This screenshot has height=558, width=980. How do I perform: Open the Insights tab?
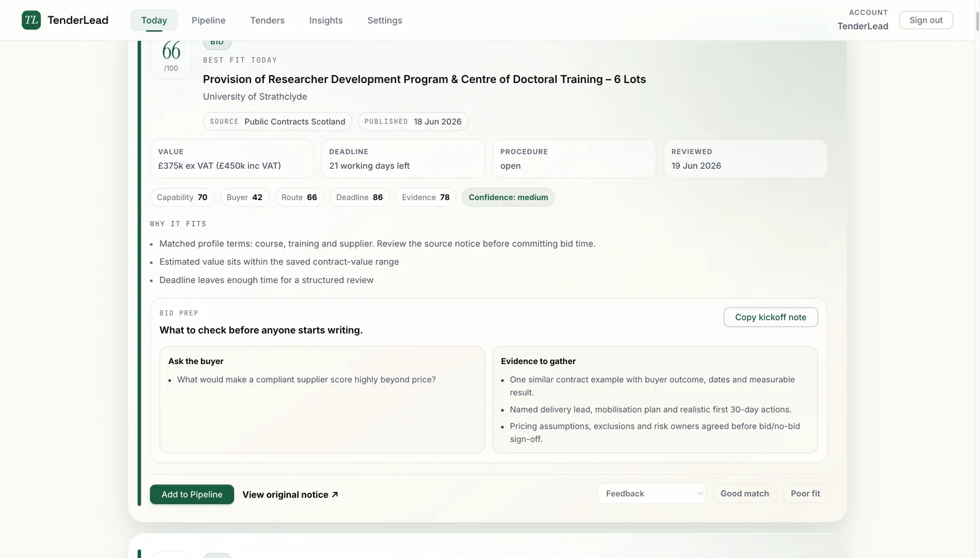(x=326, y=20)
